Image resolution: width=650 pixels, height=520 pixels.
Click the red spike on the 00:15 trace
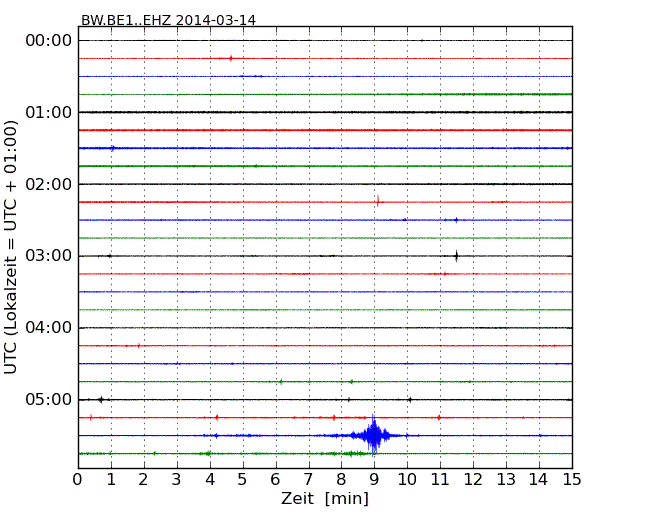click(231, 58)
